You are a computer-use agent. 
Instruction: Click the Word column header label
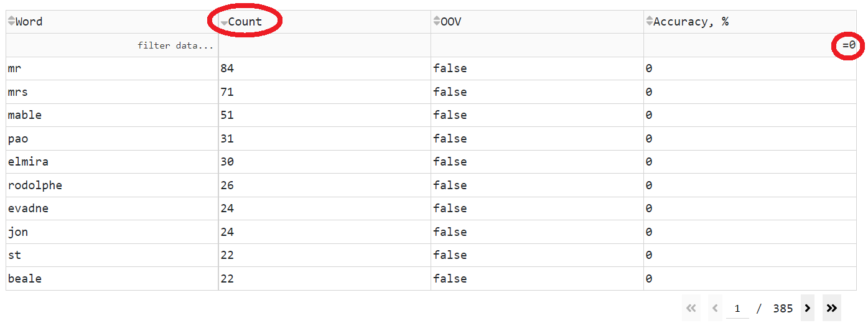(29, 22)
